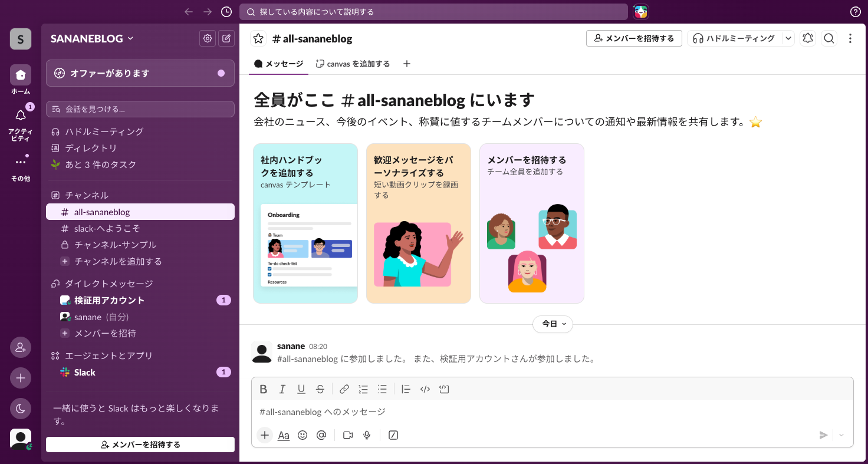
Task: Switch to the メッセージ tab
Action: tap(278, 64)
